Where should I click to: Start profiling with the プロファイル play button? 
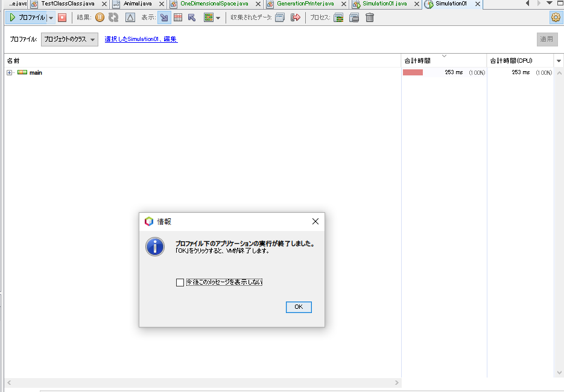click(27, 17)
